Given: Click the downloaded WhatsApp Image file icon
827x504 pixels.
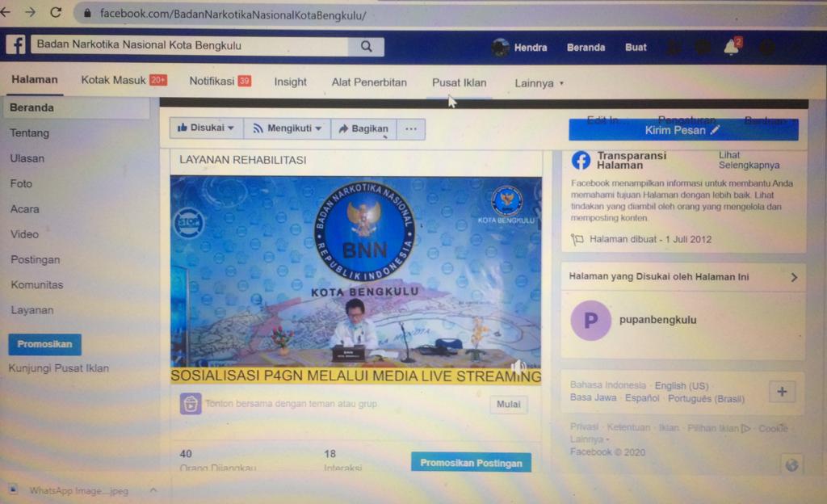Looking at the screenshot, I should [14, 489].
